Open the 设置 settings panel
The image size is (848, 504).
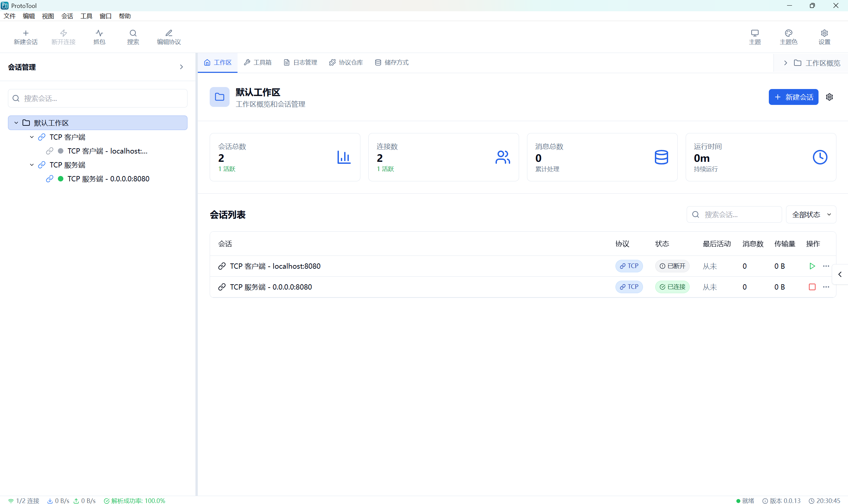pyautogui.click(x=824, y=37)
